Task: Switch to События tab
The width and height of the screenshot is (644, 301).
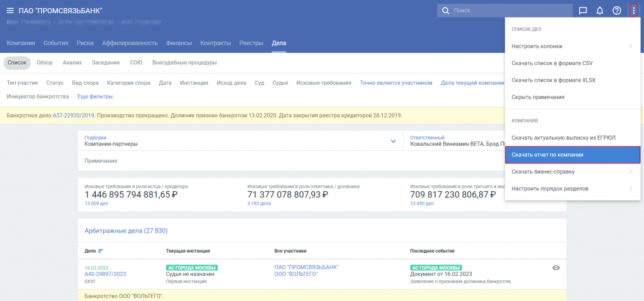Action: [56, 43]
